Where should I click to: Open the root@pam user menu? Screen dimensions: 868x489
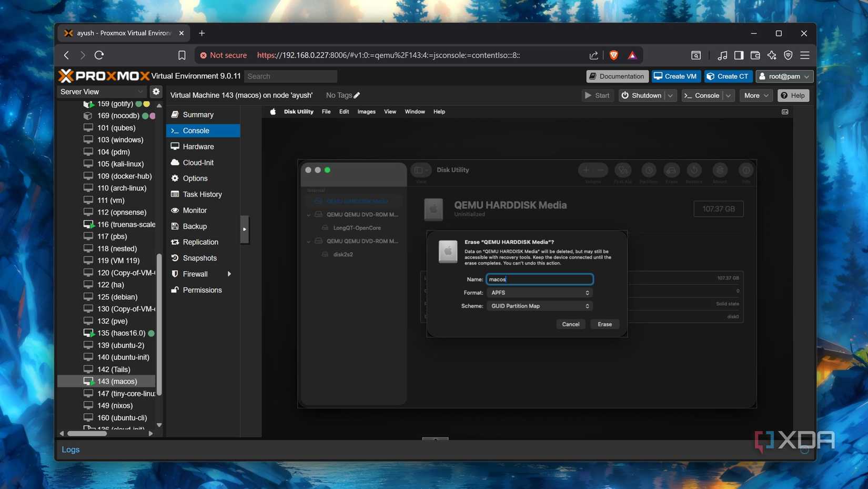(784, 76)
